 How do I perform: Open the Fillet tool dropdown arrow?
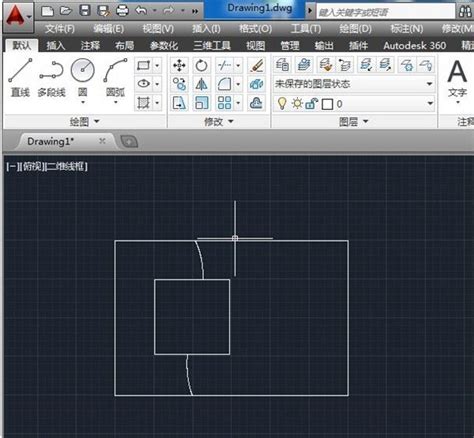[x=238, y=84]
